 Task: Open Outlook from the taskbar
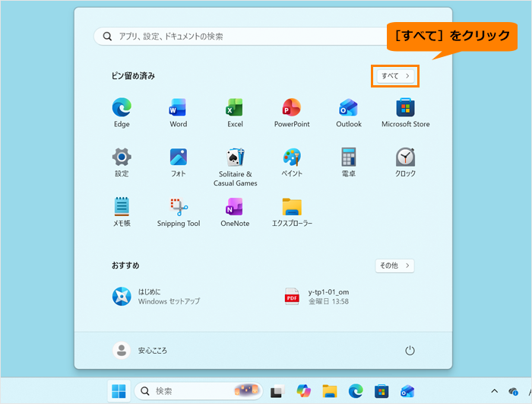tap(407, 391)
